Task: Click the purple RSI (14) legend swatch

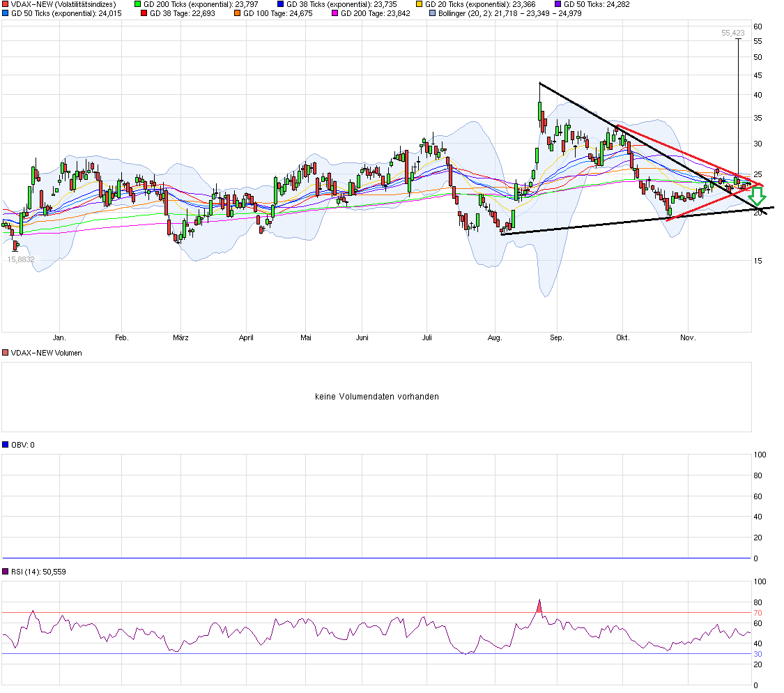Action: [6, 572]
